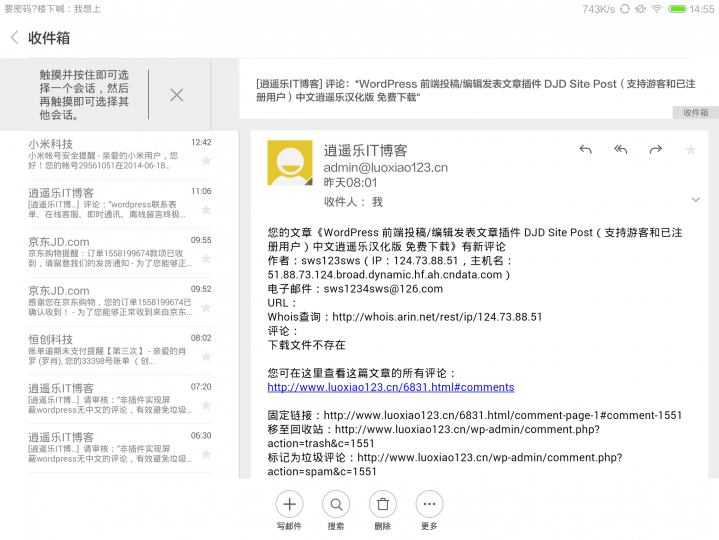Tap the 昨天08:01 timestamp
Viewport: 719px width, 540px height.
350,183
